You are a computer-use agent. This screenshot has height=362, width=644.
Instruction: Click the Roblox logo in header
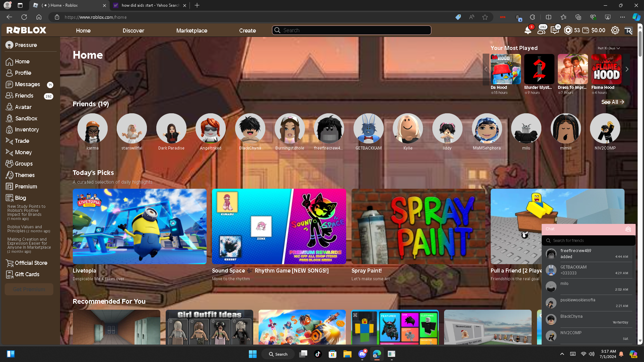point(26,30)
